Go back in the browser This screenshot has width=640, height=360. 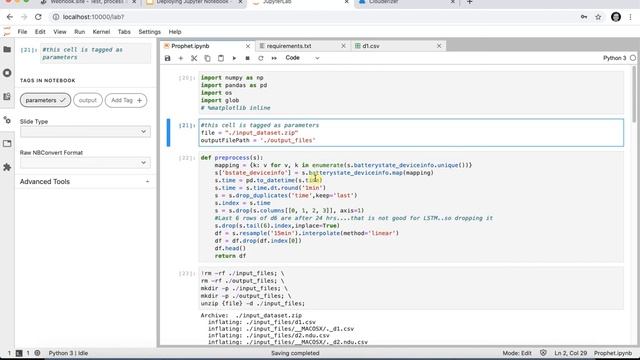10,17
